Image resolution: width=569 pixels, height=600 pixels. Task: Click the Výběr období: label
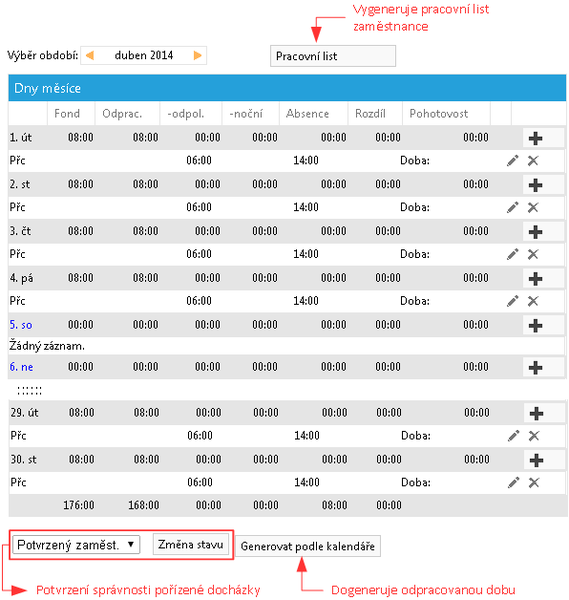tap(43, 55)
